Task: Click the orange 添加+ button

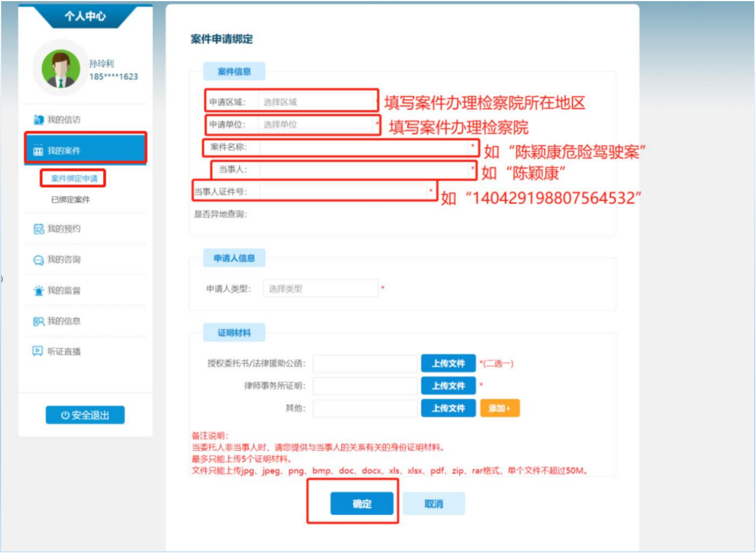Action: click(x=500, y=408)
